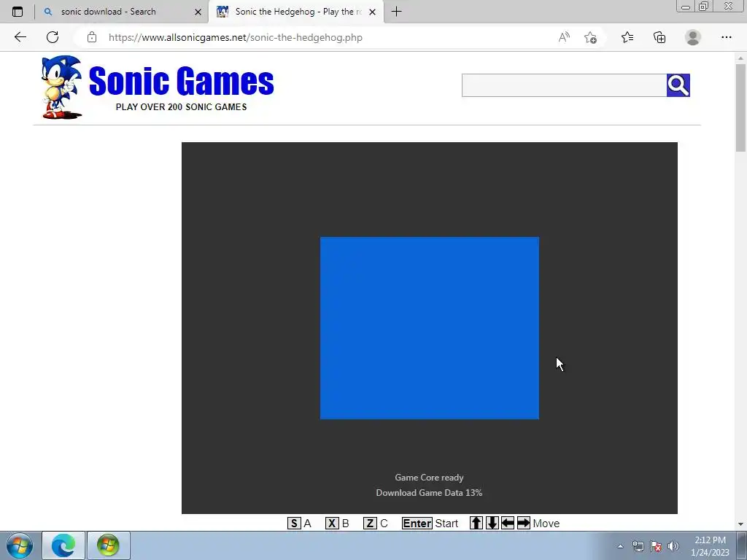The image size is (747, 560).
Task: Add this page to favorites star
Action: click(x=590, y=37)
